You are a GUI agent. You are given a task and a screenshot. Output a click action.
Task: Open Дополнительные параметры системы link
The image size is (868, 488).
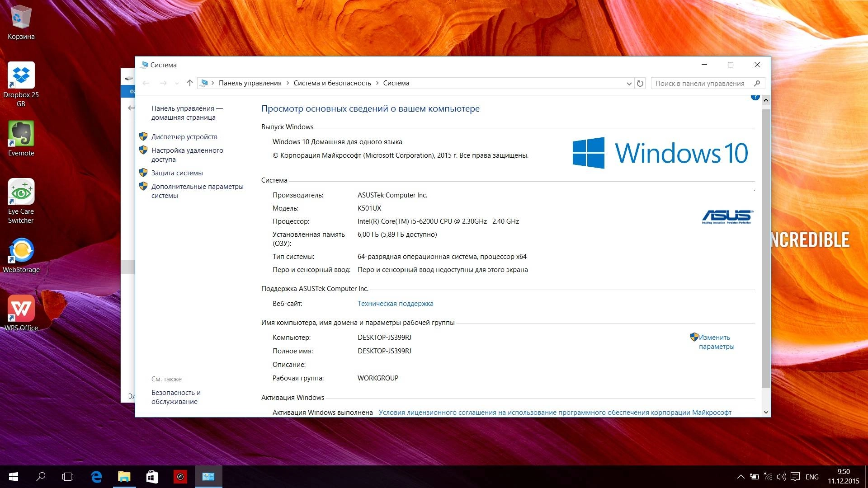tap(197, 191)
